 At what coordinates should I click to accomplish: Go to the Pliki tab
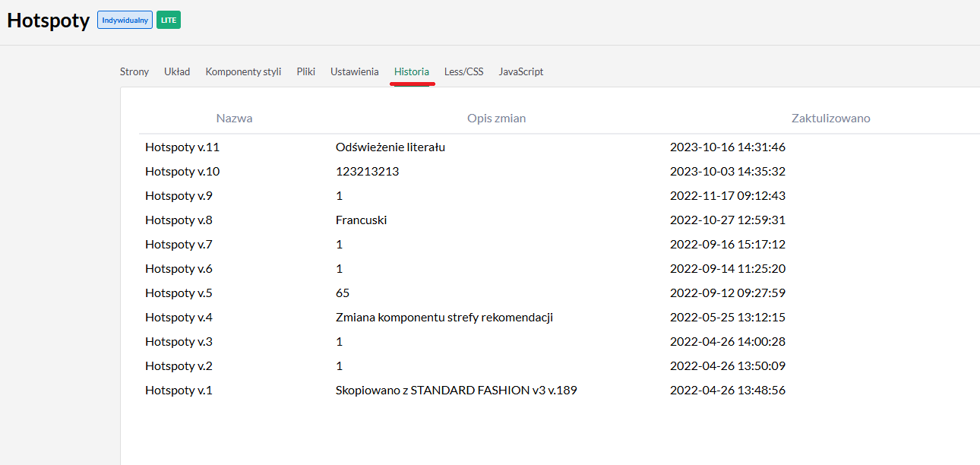click(x=306, y=71)
